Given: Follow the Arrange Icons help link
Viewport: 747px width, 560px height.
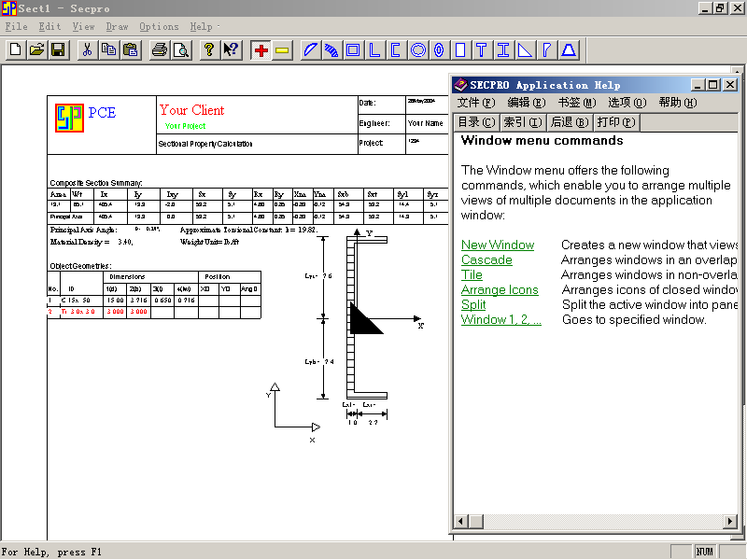Looking at the screenshot, I should pos(500,289).
